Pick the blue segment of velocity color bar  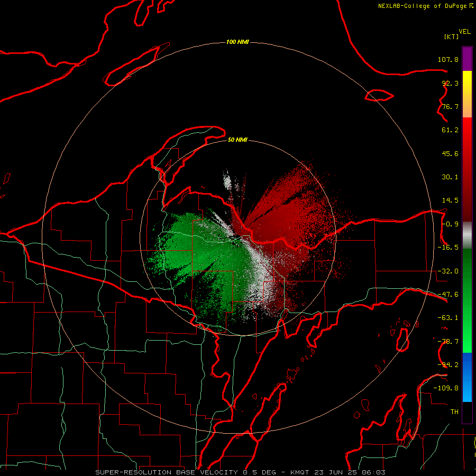tap(467, 377)
